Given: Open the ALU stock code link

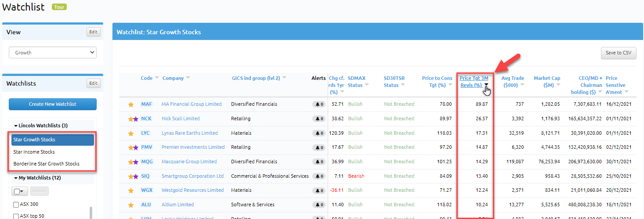Looking at the screenshot, I should [146, 205].
